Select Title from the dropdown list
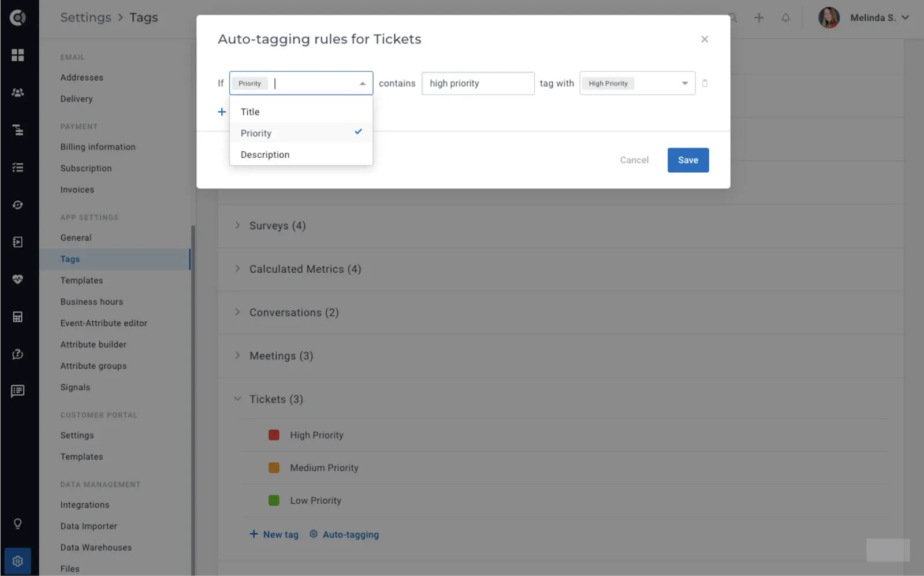Screen dimensions: 924x576 301,112
